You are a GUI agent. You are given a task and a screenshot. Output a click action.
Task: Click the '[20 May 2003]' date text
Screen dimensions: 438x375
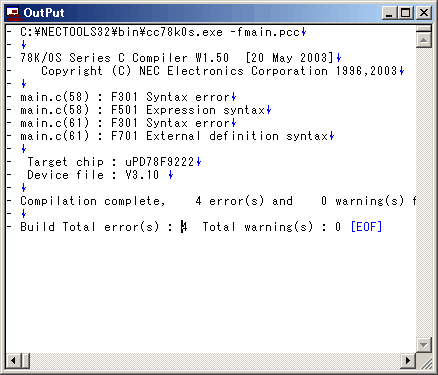tap(289, 58)
